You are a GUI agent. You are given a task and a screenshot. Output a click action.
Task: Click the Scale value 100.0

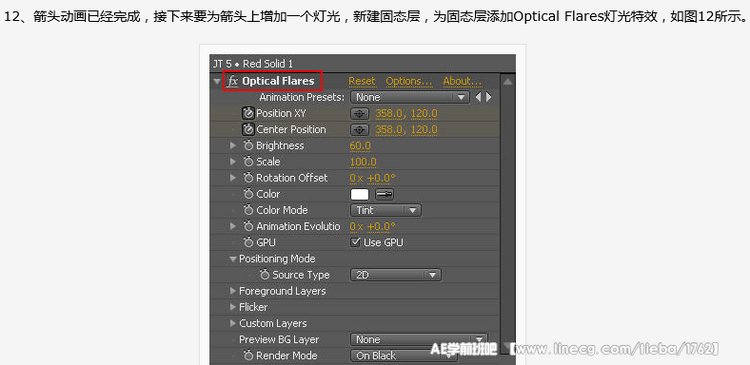(363, 162)
